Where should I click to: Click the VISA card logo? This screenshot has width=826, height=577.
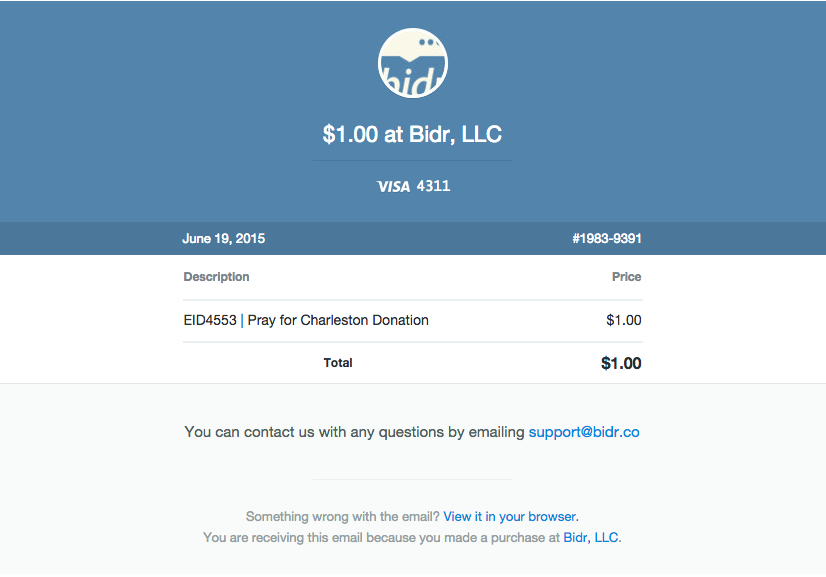pos(394,187)
